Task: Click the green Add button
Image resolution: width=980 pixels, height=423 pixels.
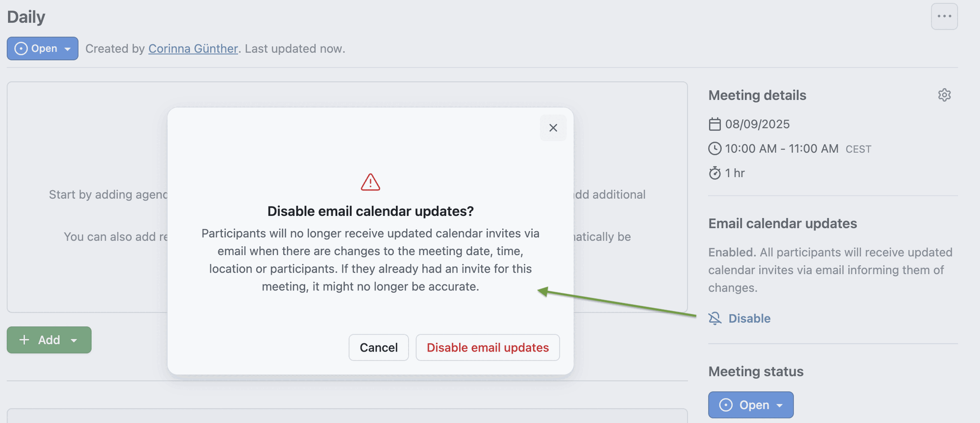Action: [x=49, y=340]
